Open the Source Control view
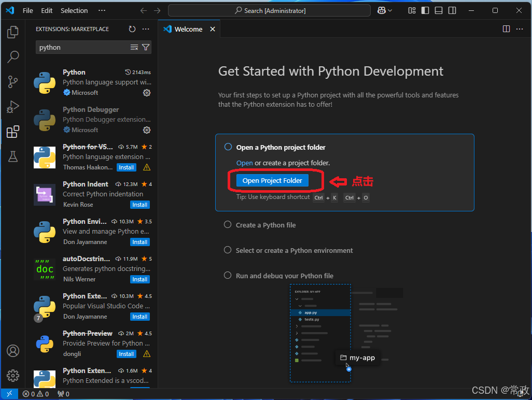Image resolution: width=532 pixels, height=400 pixels. click(13, 82)
